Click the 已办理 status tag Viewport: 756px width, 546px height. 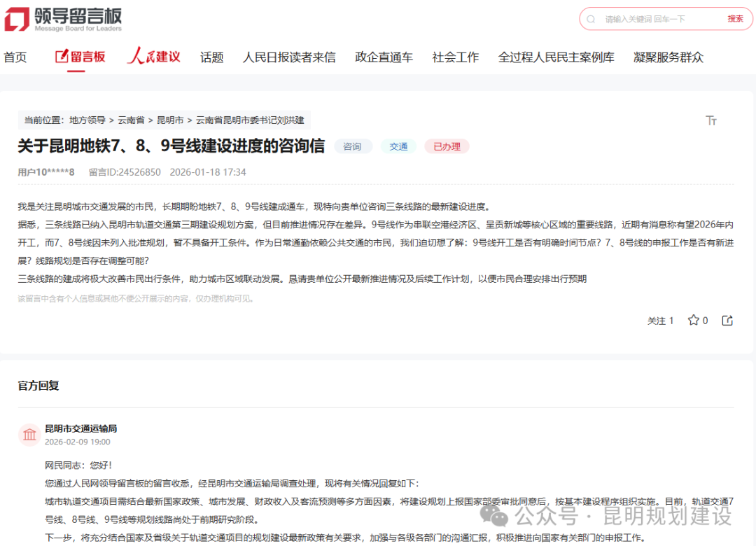[x=447, y=146]
